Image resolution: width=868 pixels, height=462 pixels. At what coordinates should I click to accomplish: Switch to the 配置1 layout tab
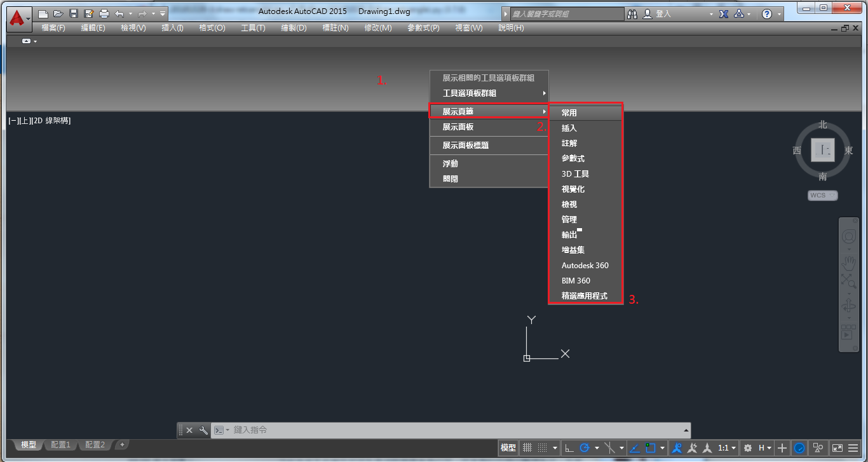click(60, 444)
